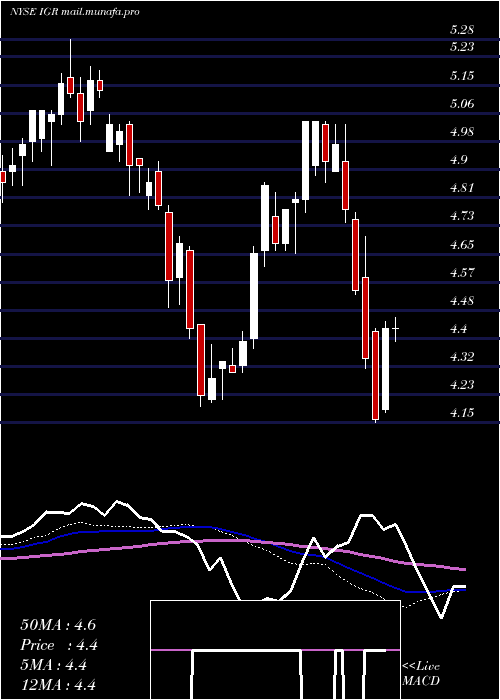
Task: Click the 50MA : 4.6 readout
Action: click(x=58, y=625)
